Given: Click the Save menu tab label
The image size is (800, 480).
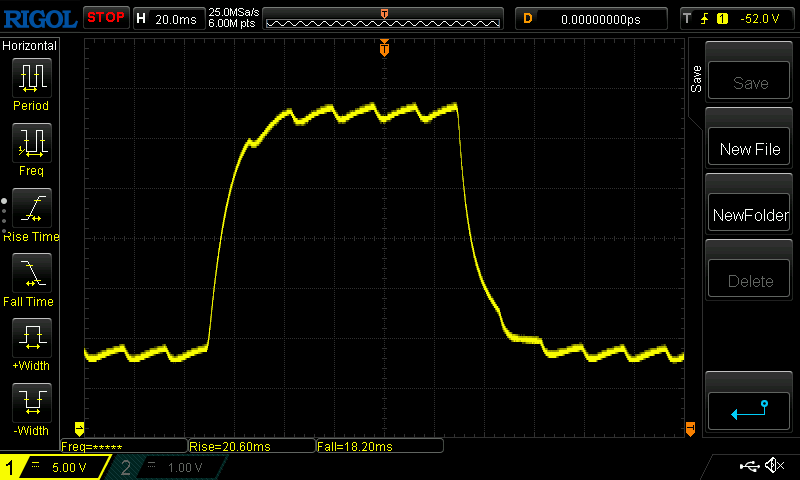Looking at the screenshot, I should 696,80.
